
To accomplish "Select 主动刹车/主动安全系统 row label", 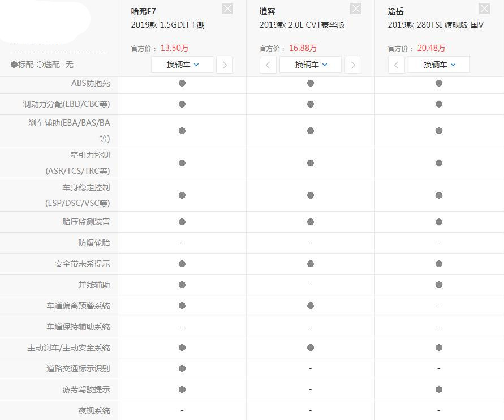I will (x=69, y=348).
